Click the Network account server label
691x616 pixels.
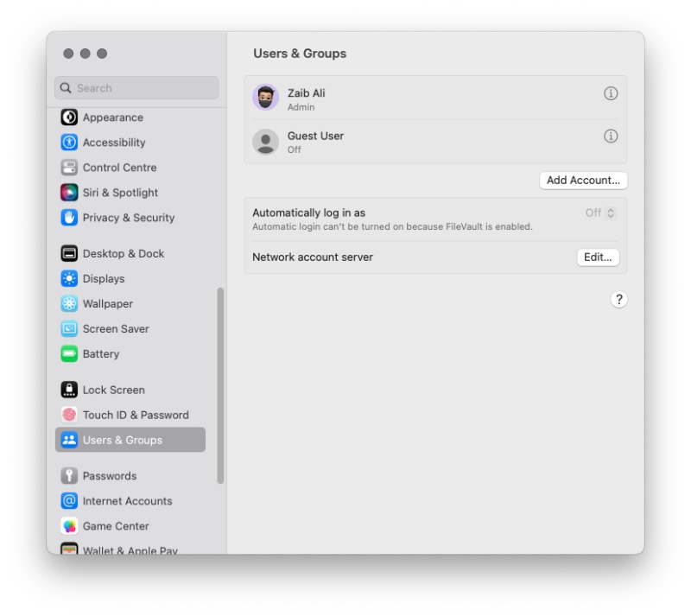tap(313, 257)
